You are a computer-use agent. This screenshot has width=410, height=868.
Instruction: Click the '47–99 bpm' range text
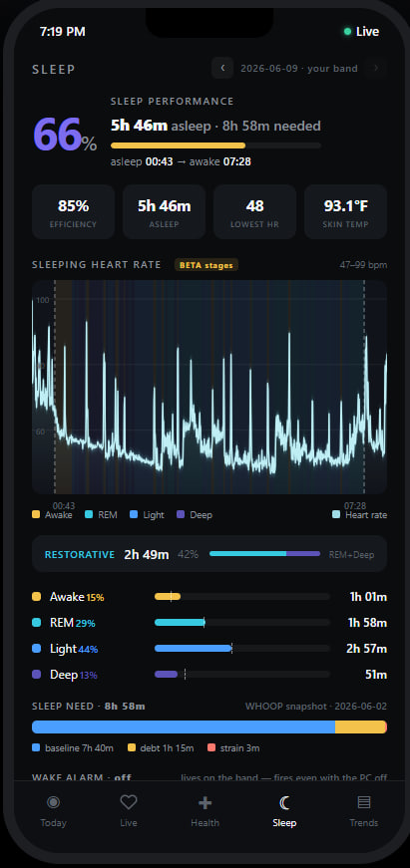363,265
